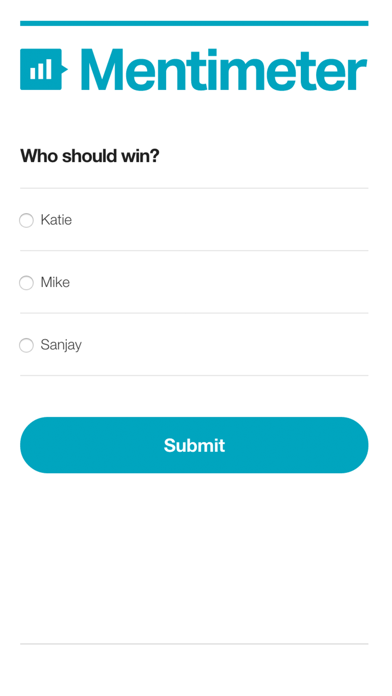Click the Mike option label

click(55, 282)
